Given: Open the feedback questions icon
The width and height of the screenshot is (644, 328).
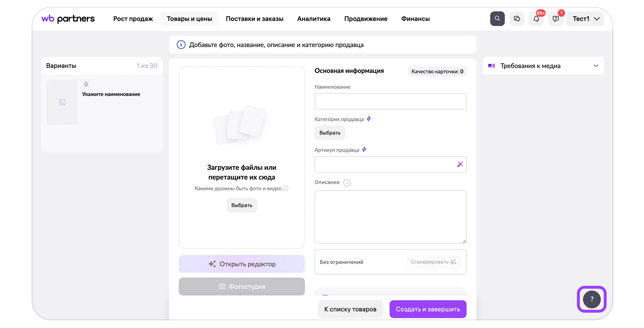Looking at the screenshot, I should 556,19.
